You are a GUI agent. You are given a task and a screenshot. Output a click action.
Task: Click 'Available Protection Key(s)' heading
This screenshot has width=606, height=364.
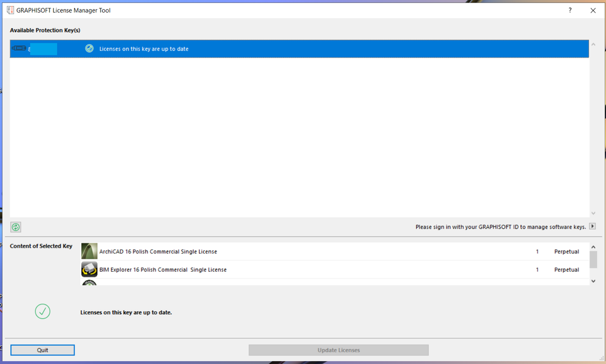[45, 30]
